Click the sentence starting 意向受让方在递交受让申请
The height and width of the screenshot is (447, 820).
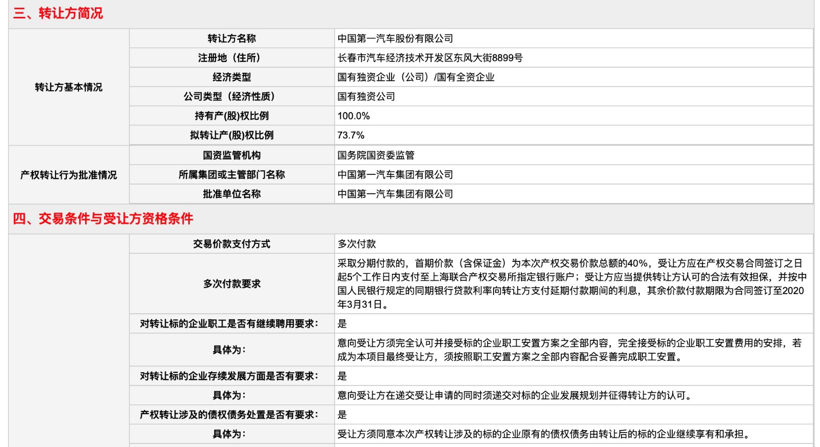pos(517,396)
